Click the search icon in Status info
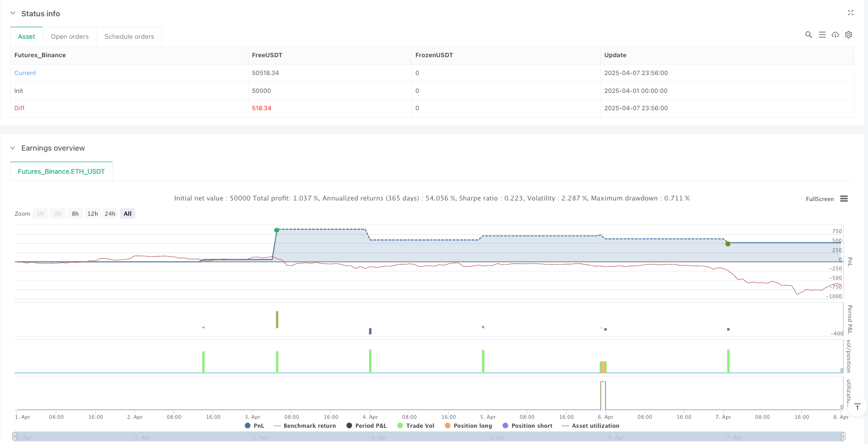Viewport: 868px width, 444px height. pyautogui.click(x=809, y=35)
